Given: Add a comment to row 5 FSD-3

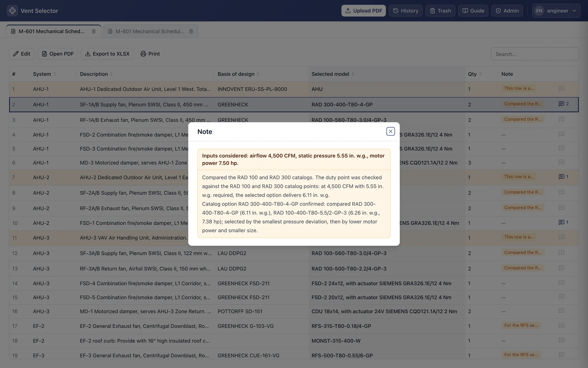Looking at the screenshot, I should click(561, 148).
